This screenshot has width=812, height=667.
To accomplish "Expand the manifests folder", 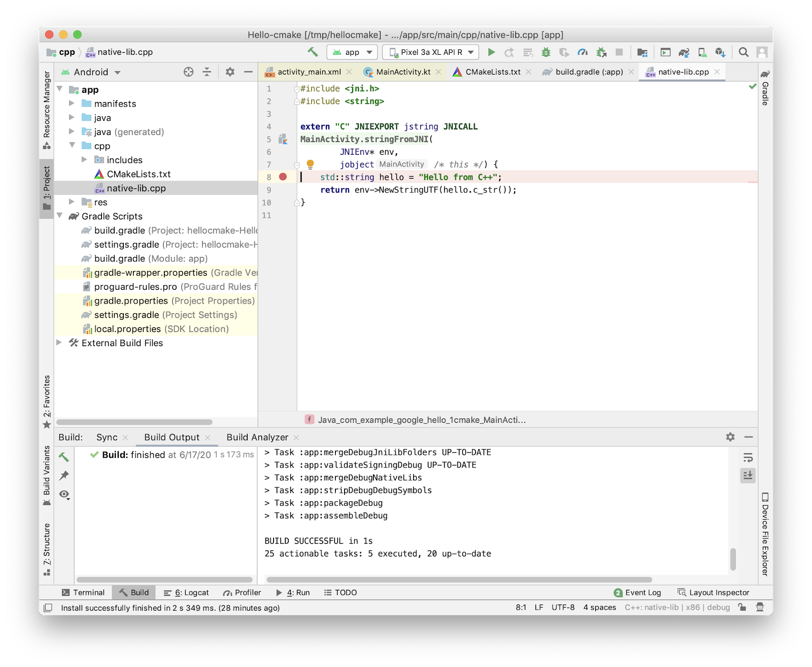I will (x=72, y=104).
